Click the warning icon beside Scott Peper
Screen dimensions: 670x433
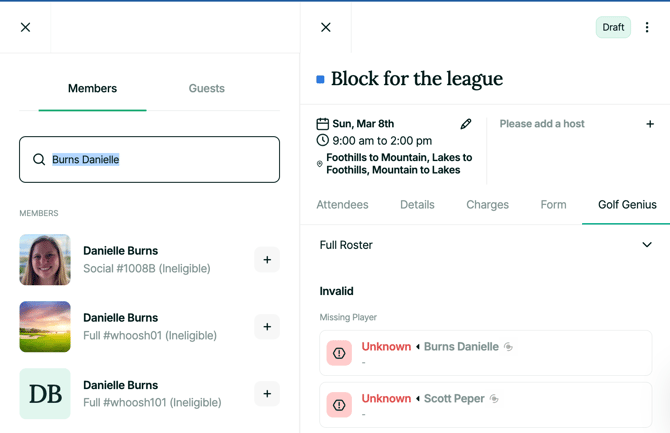339,405
